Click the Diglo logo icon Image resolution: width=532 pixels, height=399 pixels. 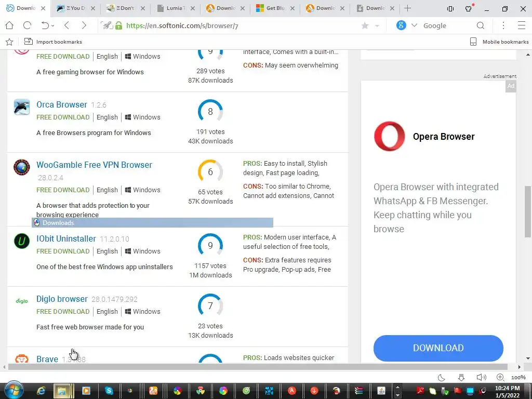click(x=22, y=301)
